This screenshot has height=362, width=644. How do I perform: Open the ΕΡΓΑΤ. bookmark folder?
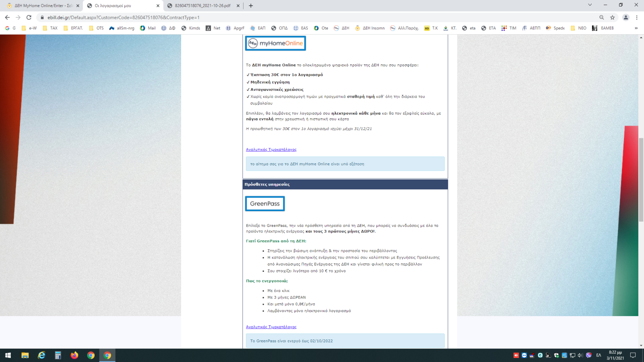pyautogui.click(x=73, y=28)
